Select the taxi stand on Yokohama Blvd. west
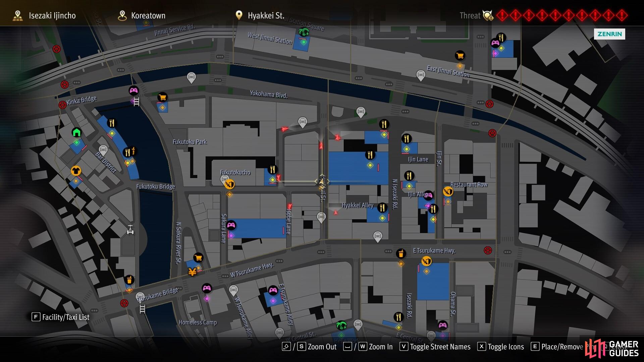This screenshot has width=644, height=362. point(191,77)
